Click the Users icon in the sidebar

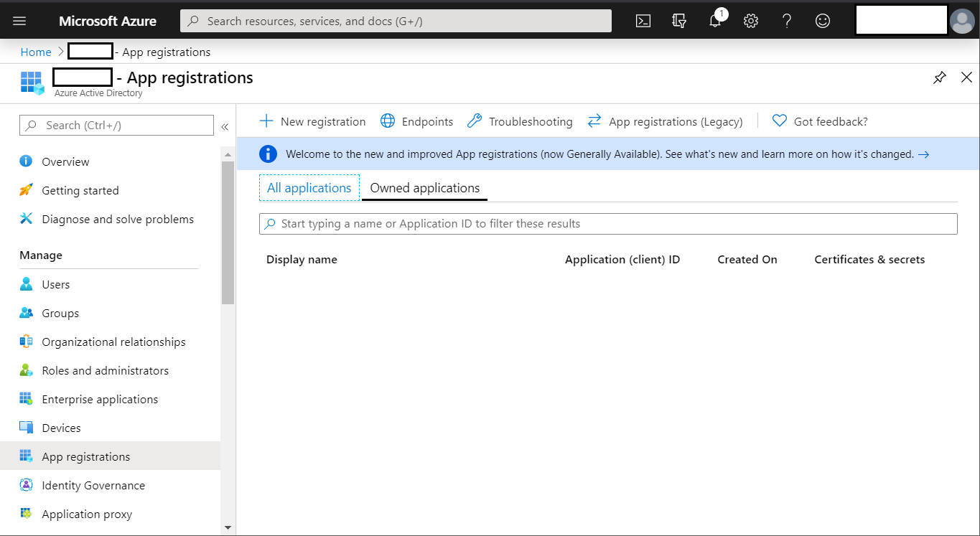[26, 284]
